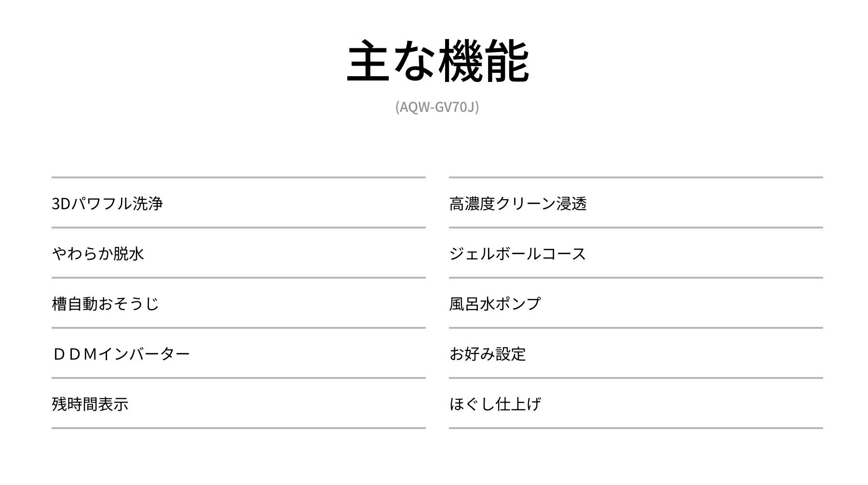The image size is (868, 485).
Task: Click the divider line above 3Dパワフル洗浄
Action: coord(238,177)
